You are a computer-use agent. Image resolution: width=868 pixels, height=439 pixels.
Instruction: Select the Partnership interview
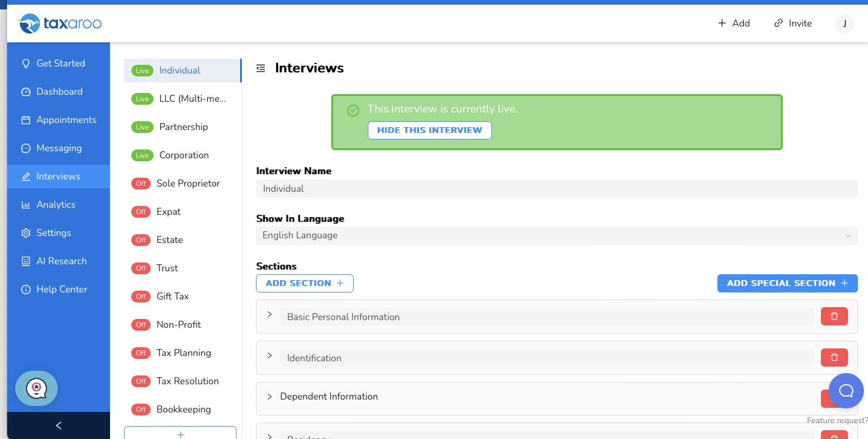tap(182, 127)
